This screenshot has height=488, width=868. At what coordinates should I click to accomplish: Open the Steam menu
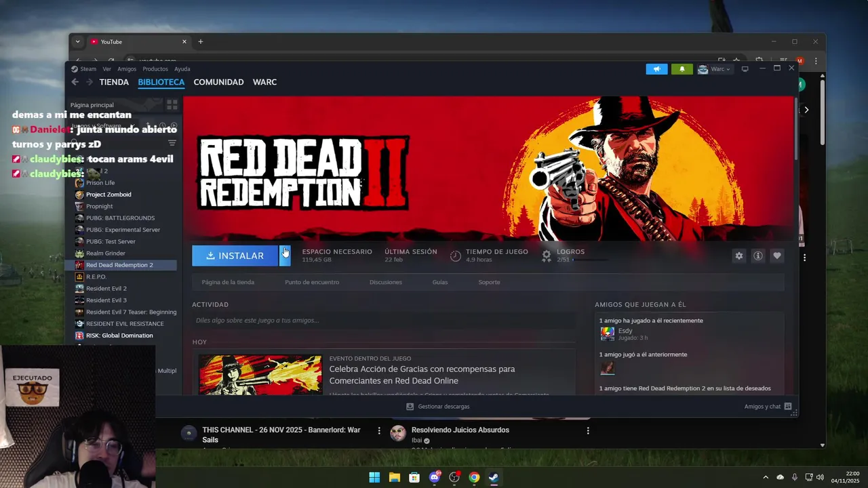point(84,69)
